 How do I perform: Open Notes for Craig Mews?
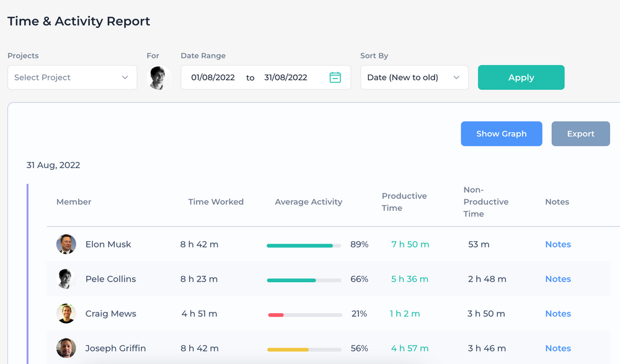click(x=557, y=314)
